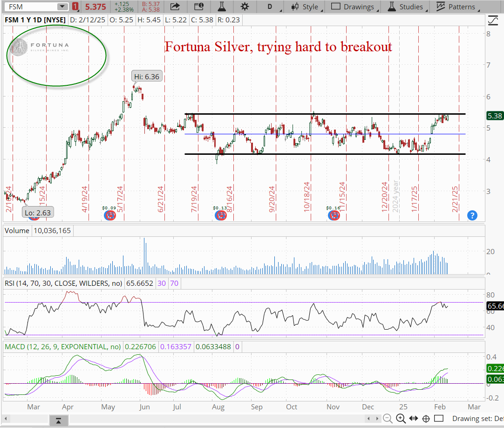Screen dimensions: 504x428
Task: Click the L: 5.22 low price readout
Action: (176, 20)
